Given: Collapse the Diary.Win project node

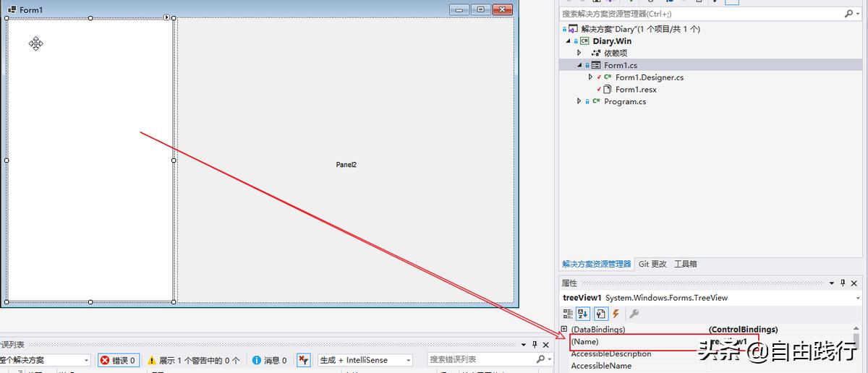Looking at the screenshot, I should [568, 41].
